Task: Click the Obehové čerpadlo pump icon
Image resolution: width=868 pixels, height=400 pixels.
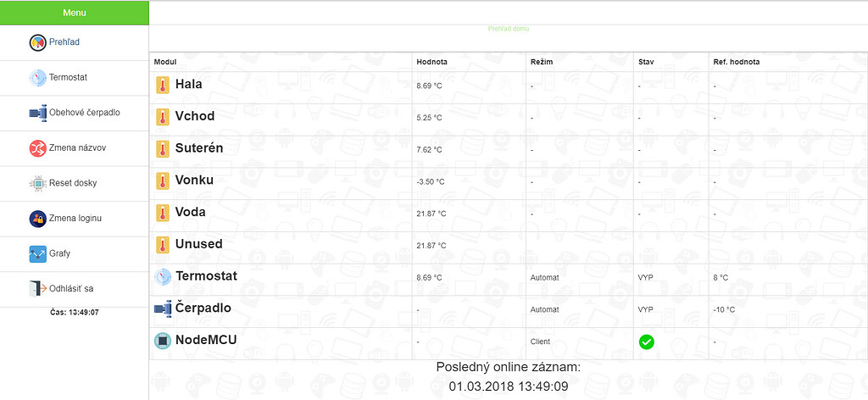Action: [x=37, y=113]
